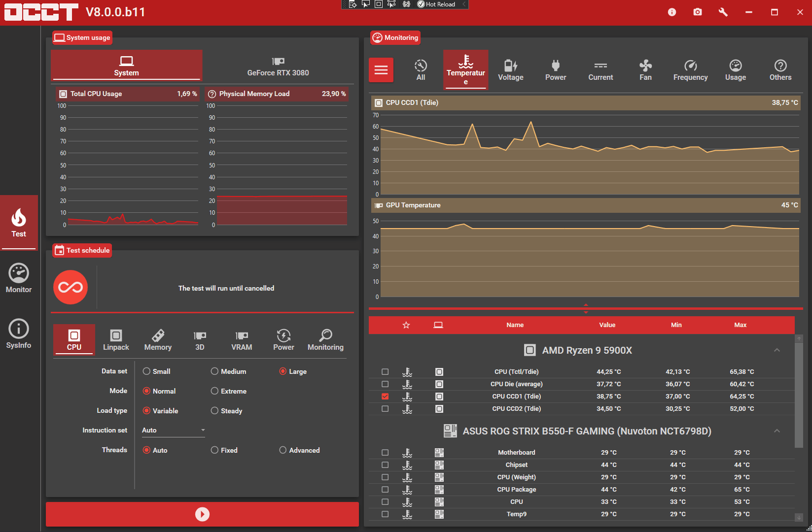Open the Instruction set dropdown

click(173, 431)
